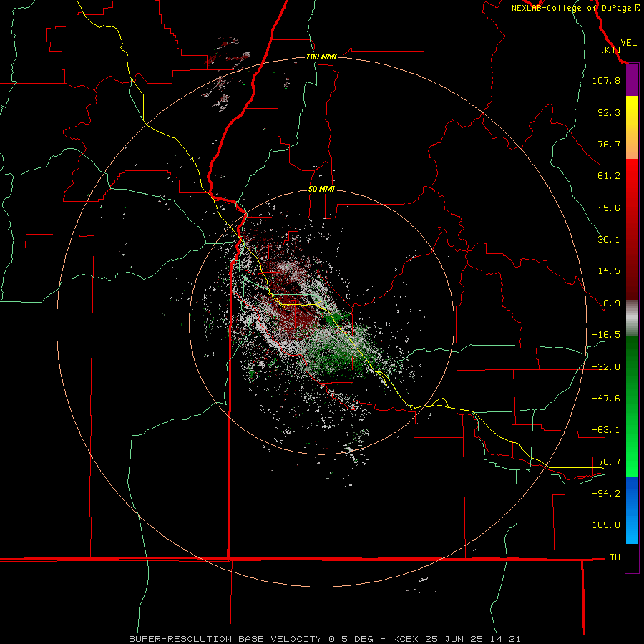Select the -78.7 legend value

(x=606, y=462)
